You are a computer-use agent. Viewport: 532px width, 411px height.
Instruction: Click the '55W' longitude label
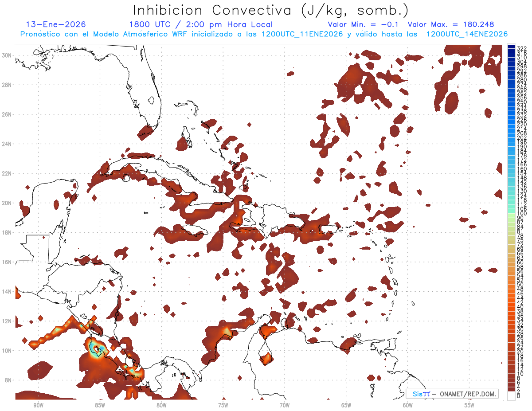point(469,405)
